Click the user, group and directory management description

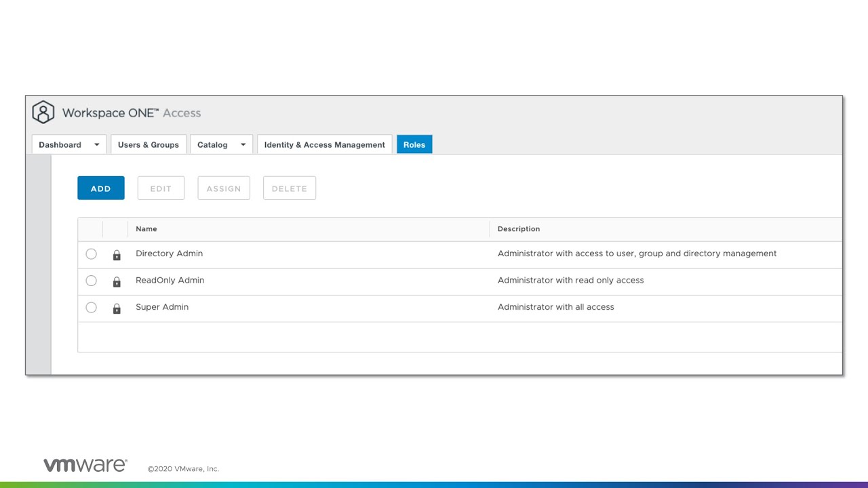coord(637,253)
